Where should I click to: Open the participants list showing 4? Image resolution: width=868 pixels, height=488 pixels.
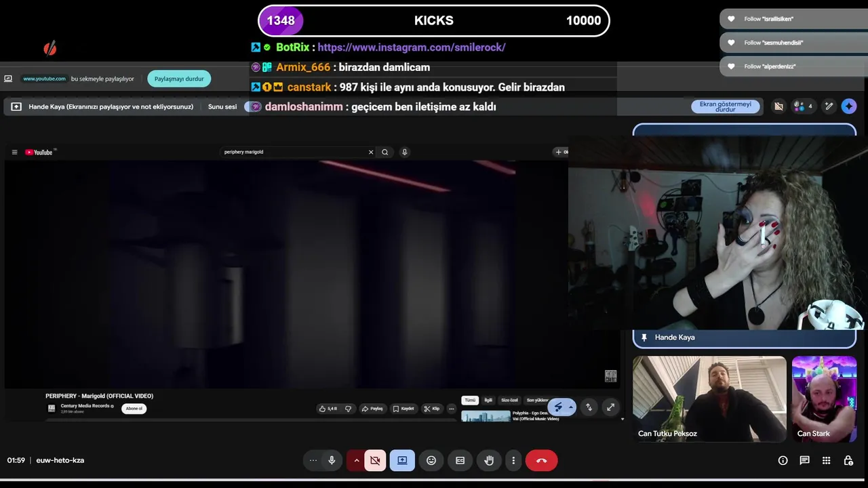click(803, 106)
